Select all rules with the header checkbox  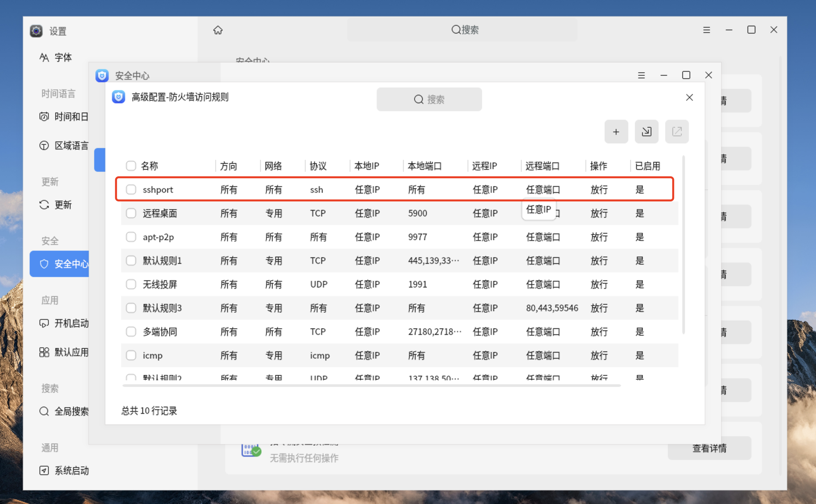click(131, 166)
